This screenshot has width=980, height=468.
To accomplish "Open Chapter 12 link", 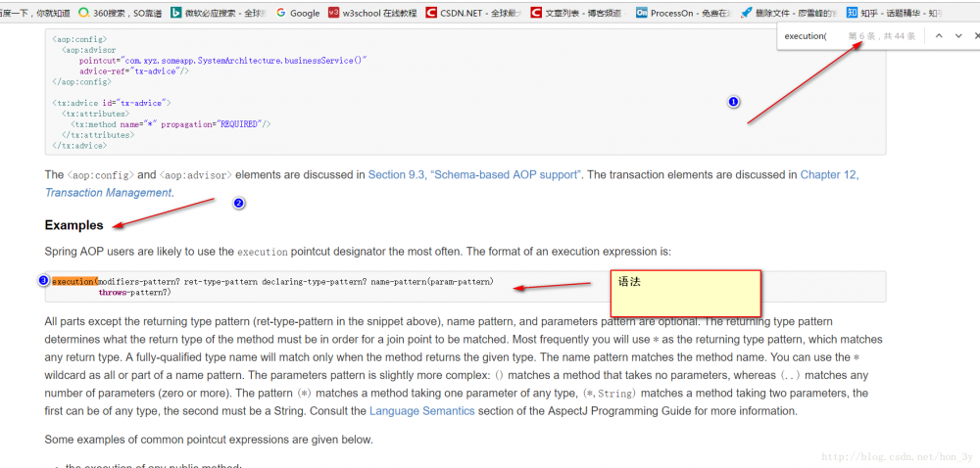I will click(x=829, y=174).
